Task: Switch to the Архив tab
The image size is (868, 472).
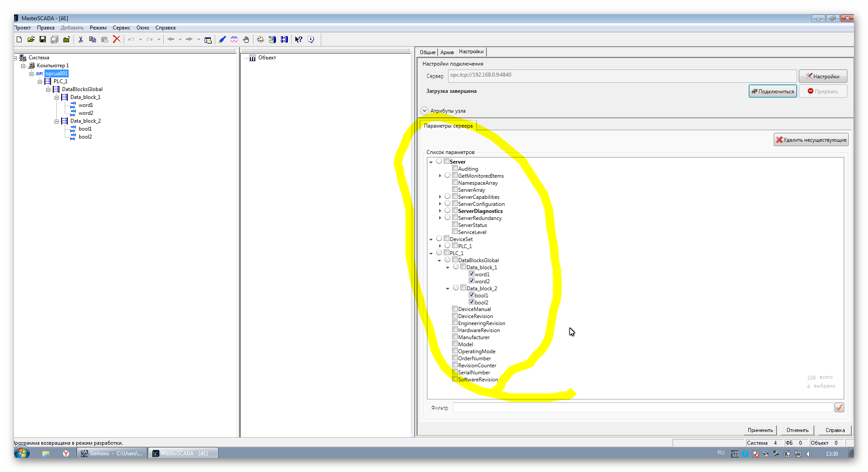Action: 447,52
